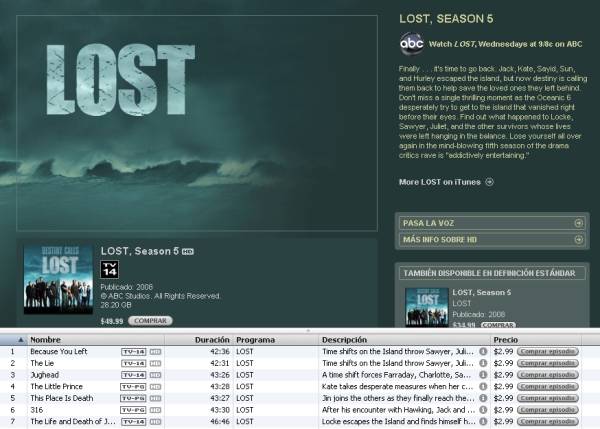Buy This Place Is Death episode
The height and width of the screenshot is (429, 600).
[548, 398]
